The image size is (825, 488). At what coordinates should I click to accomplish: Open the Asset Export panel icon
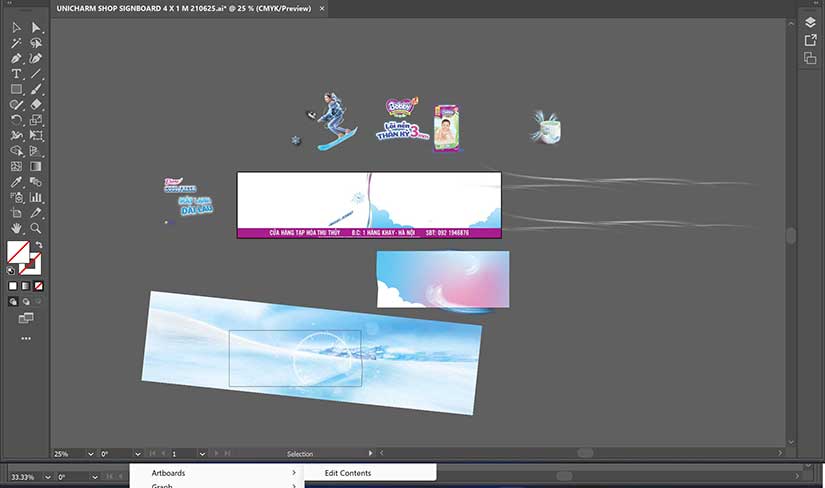point(810,40)
